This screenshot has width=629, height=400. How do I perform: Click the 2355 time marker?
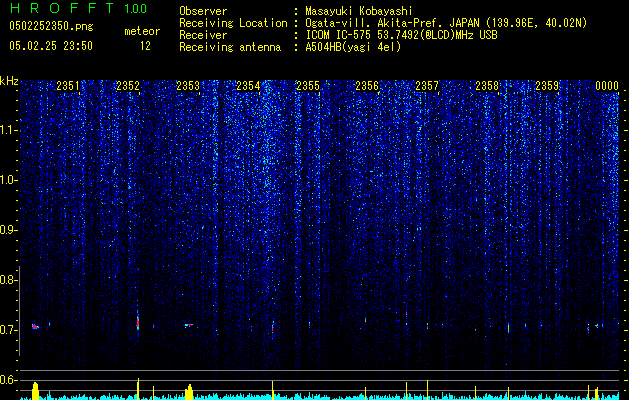point(308,86)
